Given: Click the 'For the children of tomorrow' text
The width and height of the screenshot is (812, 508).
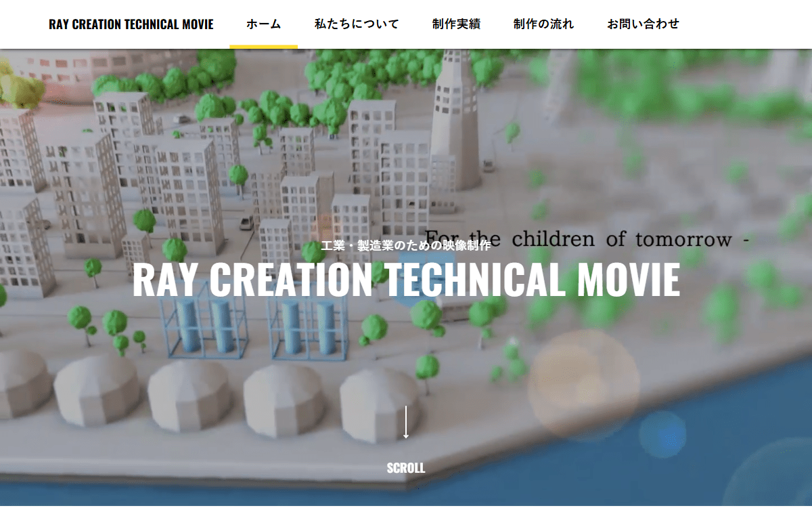Looking at the screenshot, I should pyautogui.click(x=586, y=239).
